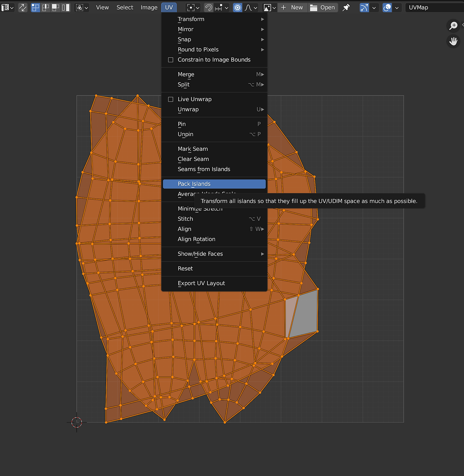The image size is (464, 476).
Task: Click the pin image icon
Action: click(346, 7)
